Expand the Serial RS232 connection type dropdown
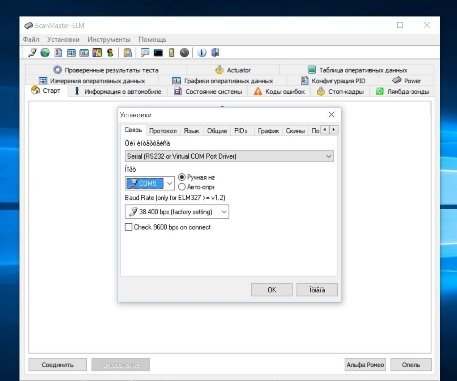This screenshot has height=381, width=457. click(x=229, y=156)
